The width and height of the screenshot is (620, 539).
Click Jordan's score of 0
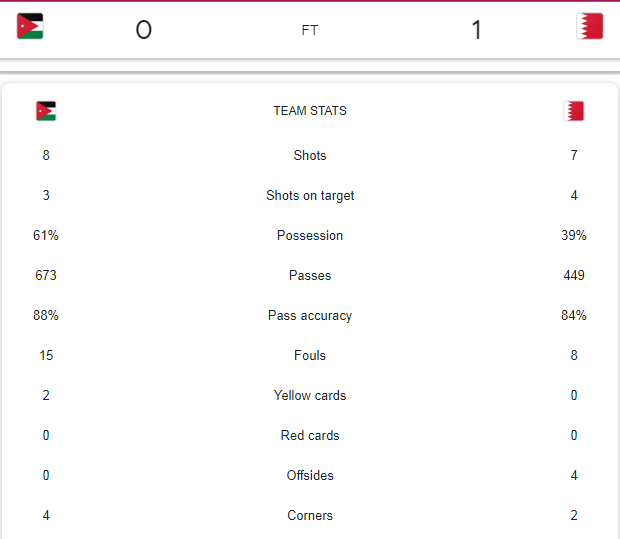144,30
